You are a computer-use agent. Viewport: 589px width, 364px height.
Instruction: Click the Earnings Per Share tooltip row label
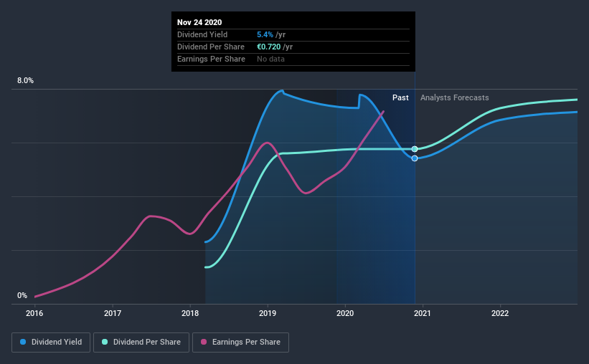[211, 59]
